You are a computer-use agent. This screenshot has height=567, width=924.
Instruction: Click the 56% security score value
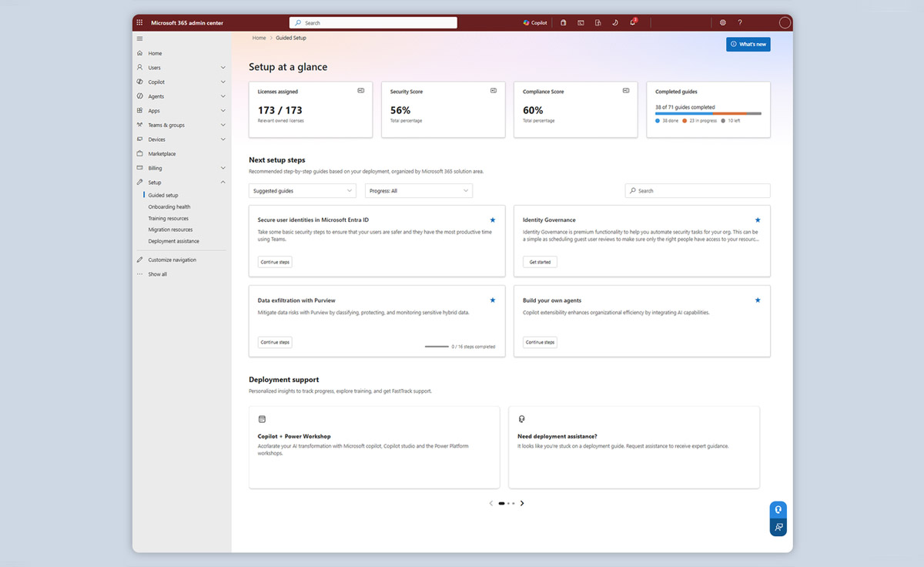pyautogui.click(x=400, y=110)
